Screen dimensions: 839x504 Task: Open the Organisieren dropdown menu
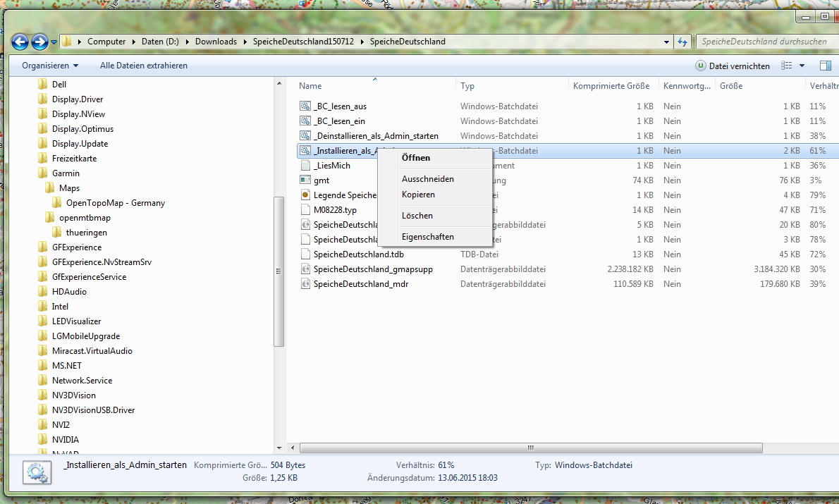pyautogui.click(x=49, y=66)
